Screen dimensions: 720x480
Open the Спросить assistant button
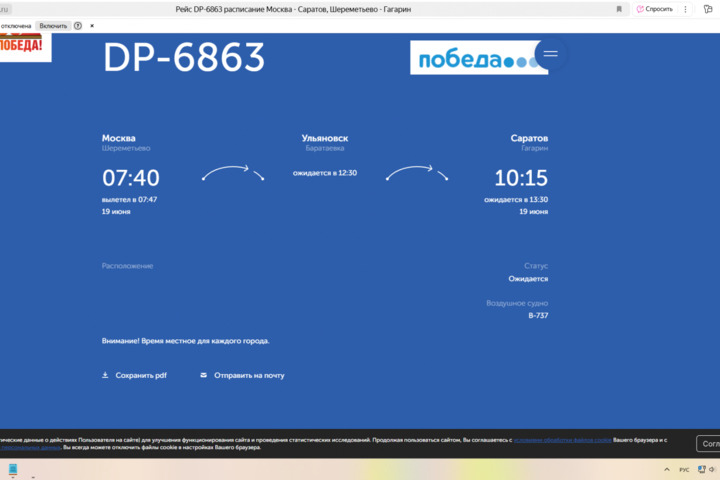(654, 9)
